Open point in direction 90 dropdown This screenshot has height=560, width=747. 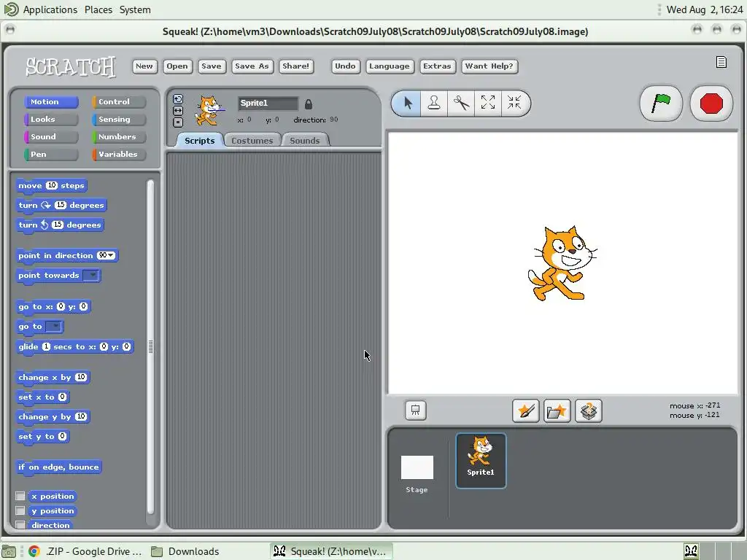click(111, 256)
